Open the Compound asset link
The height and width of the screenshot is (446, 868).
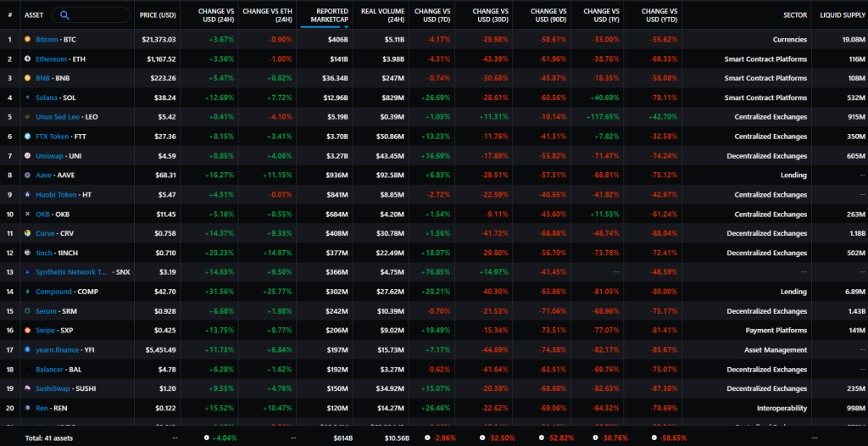click(x=53, y=292)
